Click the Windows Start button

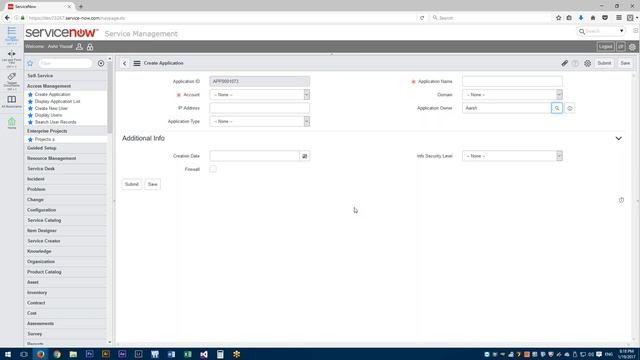pos(8,354)
